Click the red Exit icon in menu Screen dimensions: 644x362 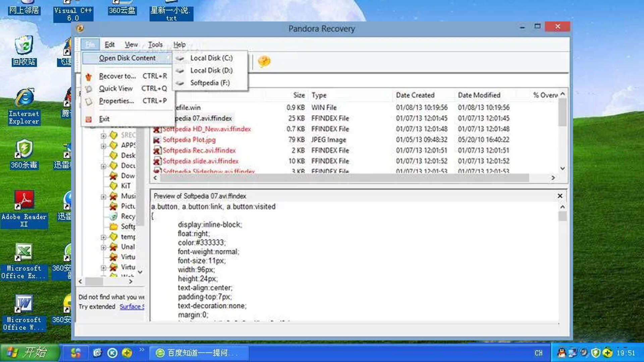click(89, 119)
